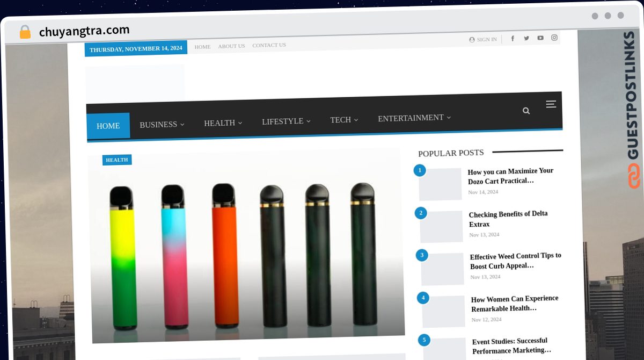The height and width of the screenshot is (360, 644).
Task: Open the Facebook social icon
Action: coord(513,38)
